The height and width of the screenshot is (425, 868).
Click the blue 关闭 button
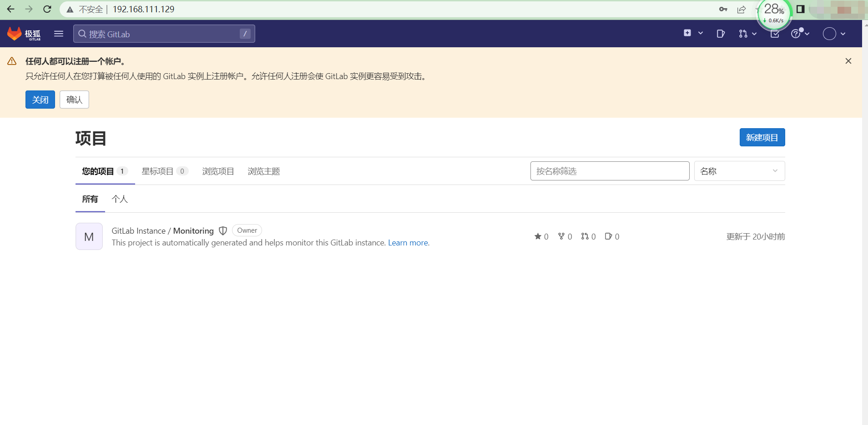(x=40, y=100)
